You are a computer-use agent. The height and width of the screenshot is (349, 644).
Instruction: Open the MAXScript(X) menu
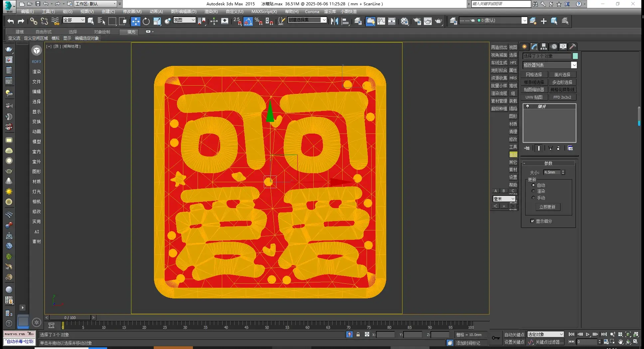[x=264, y=11]
